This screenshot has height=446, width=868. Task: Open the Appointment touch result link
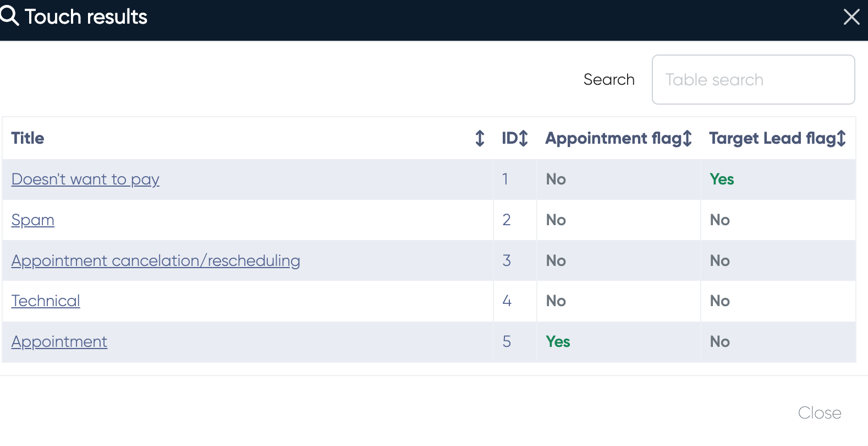(x=59, y=342)
